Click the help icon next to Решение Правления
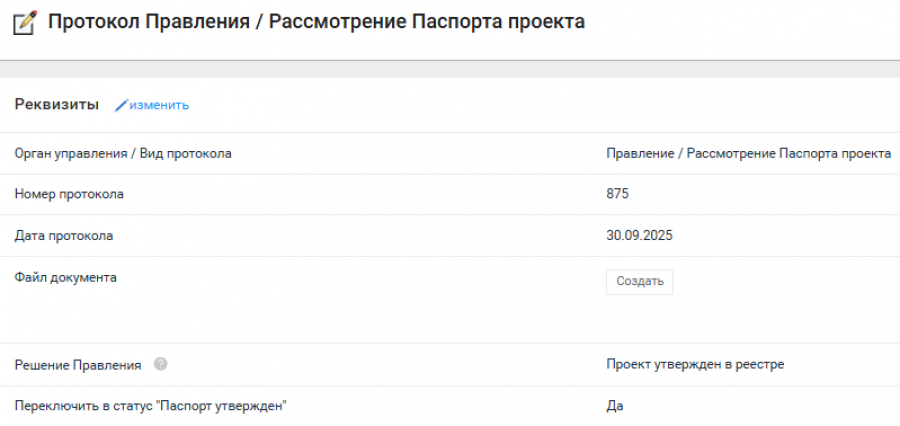 click(160, 365)
